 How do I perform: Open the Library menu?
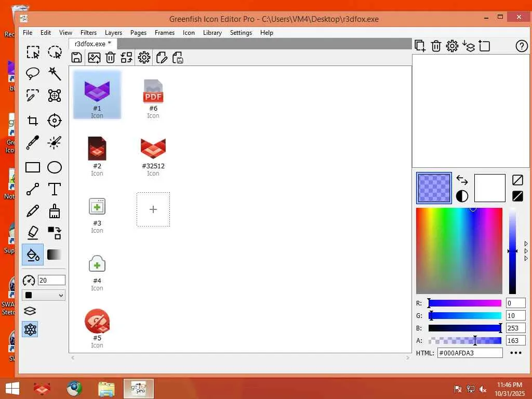(212, 33)
